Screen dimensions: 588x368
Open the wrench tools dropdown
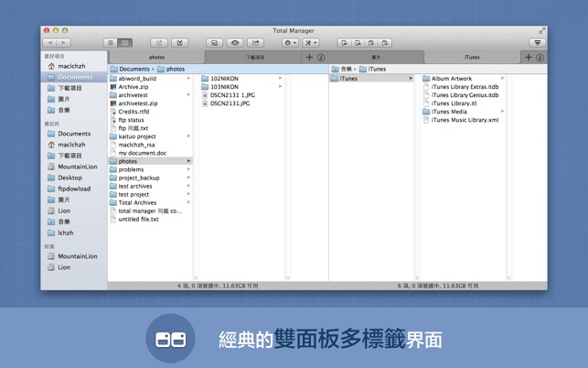[311, 43]
